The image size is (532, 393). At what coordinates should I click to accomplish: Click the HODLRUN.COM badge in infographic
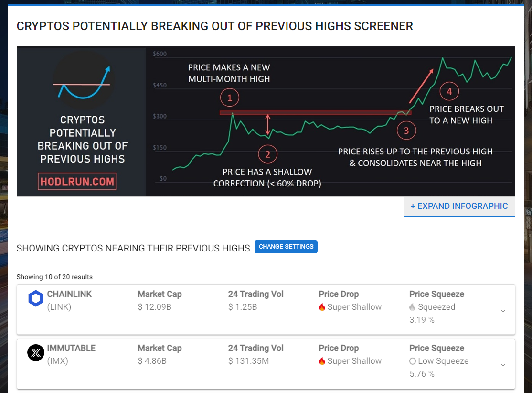pyautogui.click(x=77, y=181)
